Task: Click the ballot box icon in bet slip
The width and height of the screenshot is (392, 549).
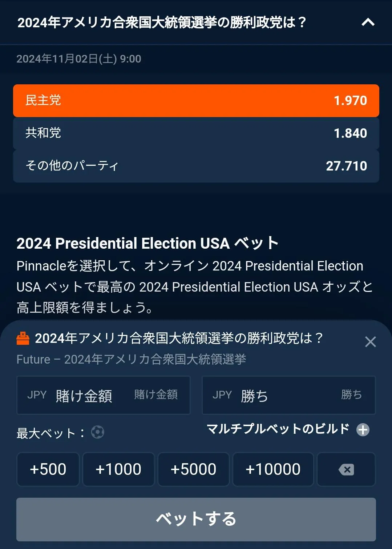Action: pos(23,338)
